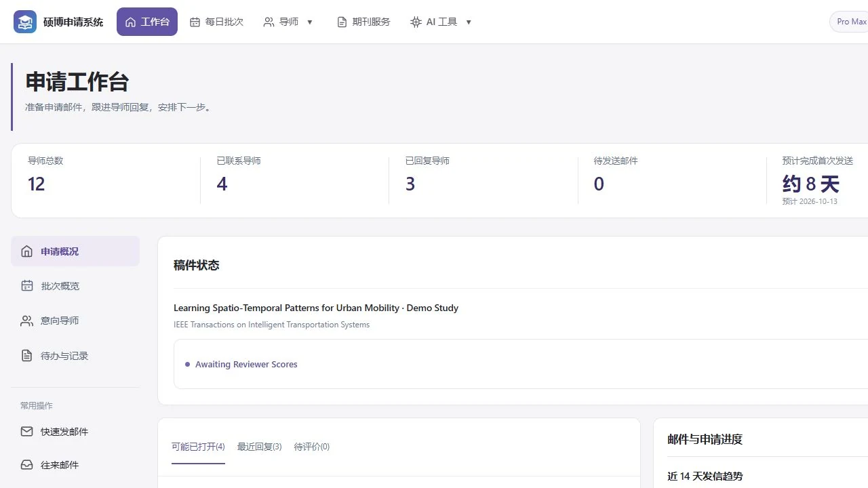Click the calendar icon beside 每日批次
The width and height of the screenshot is (868, 488).
pyautogui.click(x=195, y=22)
